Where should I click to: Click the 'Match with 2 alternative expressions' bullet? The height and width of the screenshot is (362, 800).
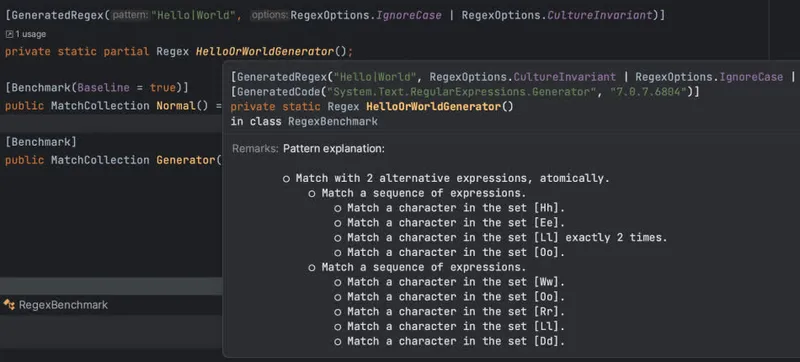point(446,178)
